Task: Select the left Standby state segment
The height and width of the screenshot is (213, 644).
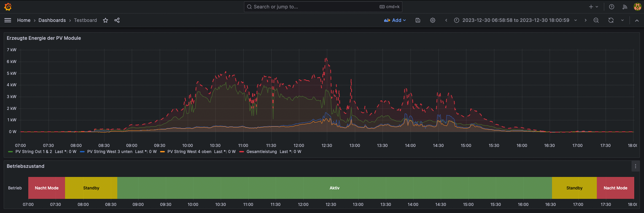Action: point(91,188)
